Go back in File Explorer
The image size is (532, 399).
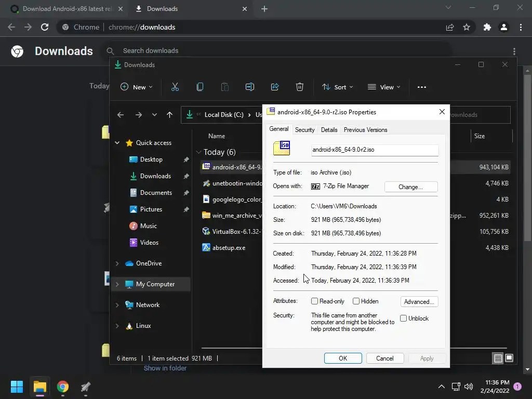coord(121,115)
